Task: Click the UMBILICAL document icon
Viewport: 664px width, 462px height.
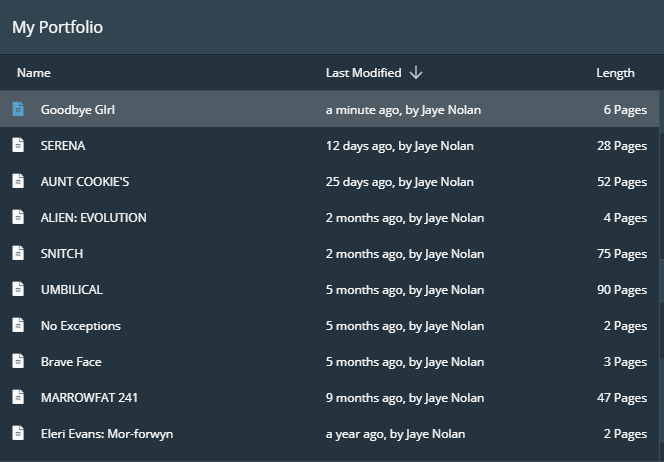Action: pyautogui.click(x=18, y=289)
